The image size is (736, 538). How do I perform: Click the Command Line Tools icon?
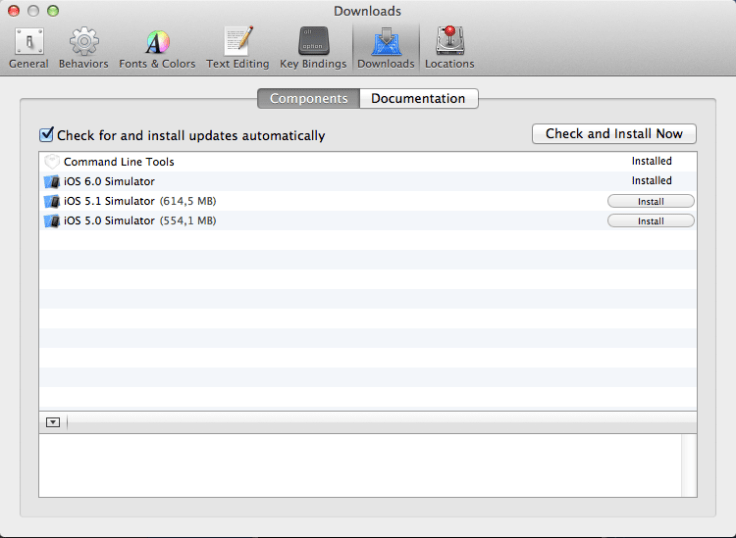click(x=52, y=162)
